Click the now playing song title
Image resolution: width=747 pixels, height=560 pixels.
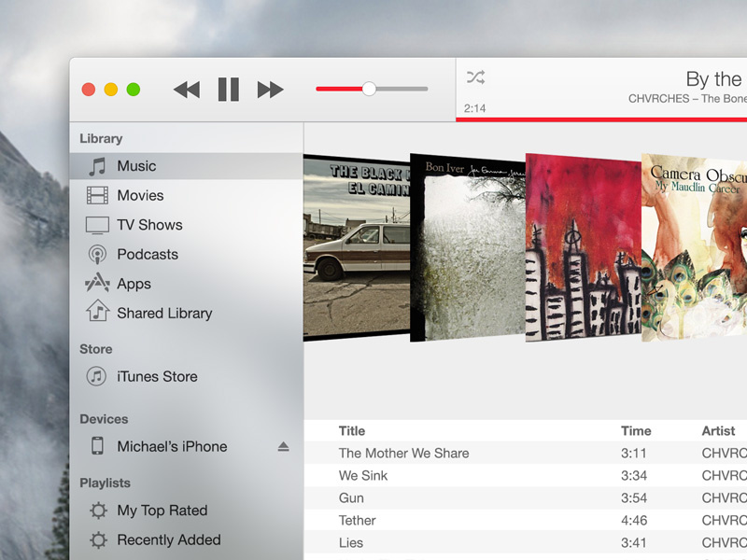coord(716,79)
